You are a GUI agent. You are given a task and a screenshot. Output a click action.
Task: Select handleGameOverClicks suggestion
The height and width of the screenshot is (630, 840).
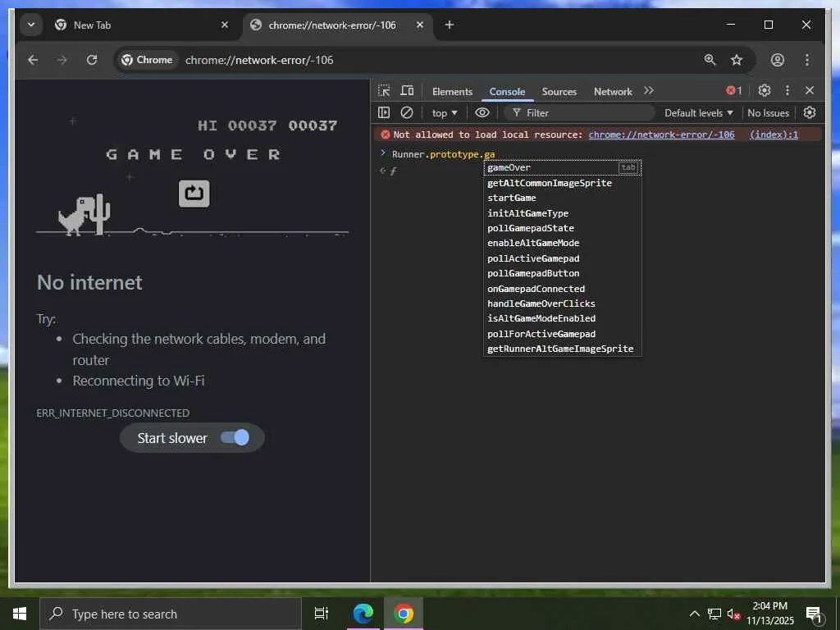tap(562, 304)
